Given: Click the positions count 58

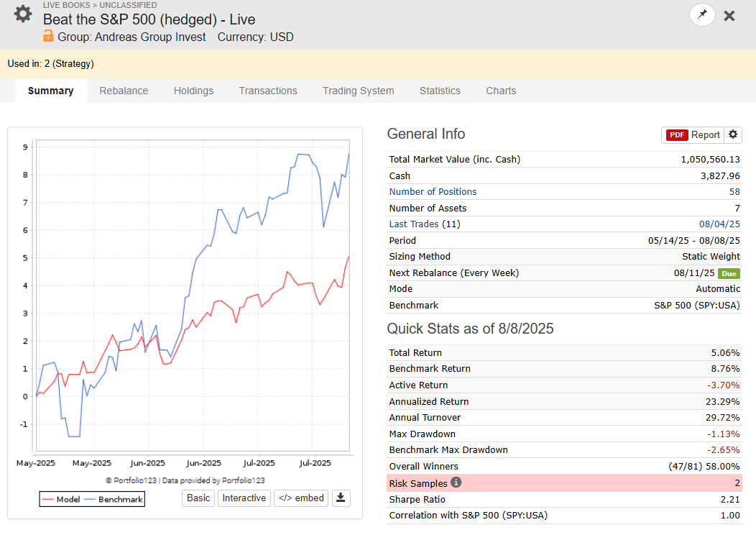Looking at the screenshot, I should (x=734, y=192).
